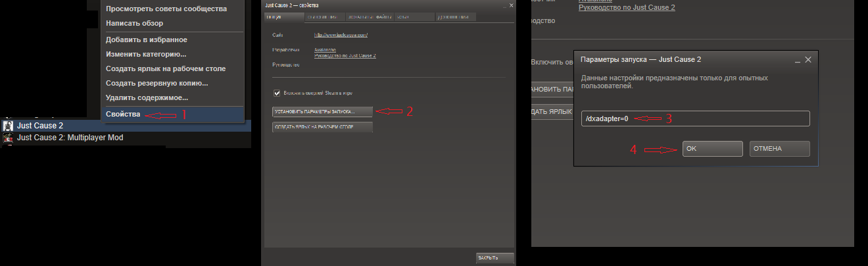Screen dimensions: 868x266
Task: Open the justcause.com website link
Action: (x=341, y=34)
